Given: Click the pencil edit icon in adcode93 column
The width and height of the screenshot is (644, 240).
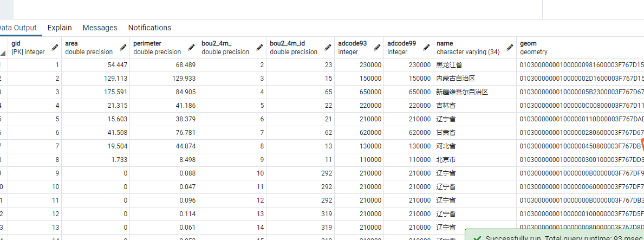Looking at the screenshot, I should tap(377, 48).
